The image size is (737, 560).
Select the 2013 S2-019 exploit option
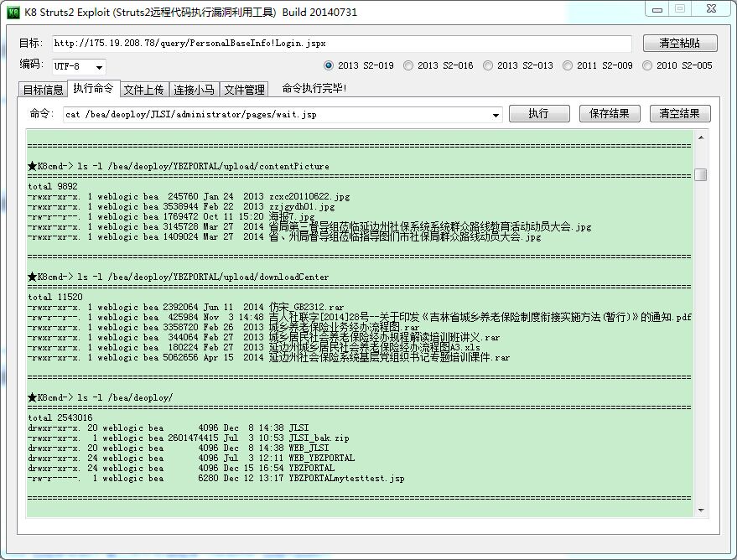click(x=359, y=65)
